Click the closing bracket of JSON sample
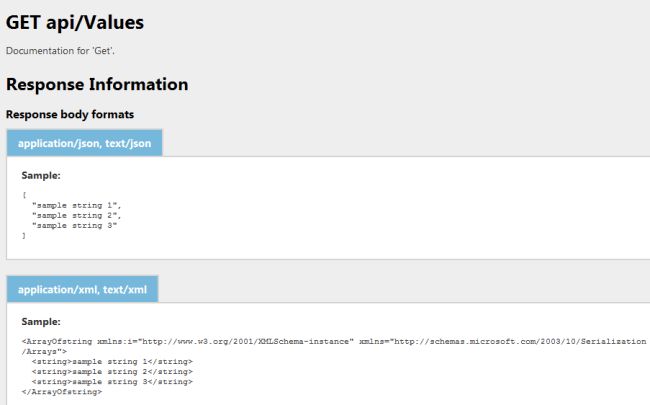The width and height of the screenshot is (650, 405). 24,235
